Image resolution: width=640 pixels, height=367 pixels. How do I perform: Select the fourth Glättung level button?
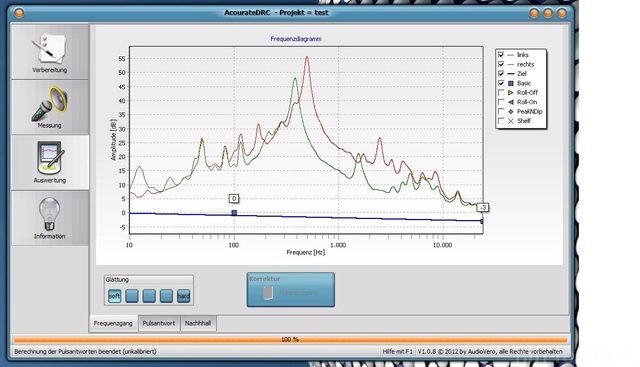coord(166,296)
